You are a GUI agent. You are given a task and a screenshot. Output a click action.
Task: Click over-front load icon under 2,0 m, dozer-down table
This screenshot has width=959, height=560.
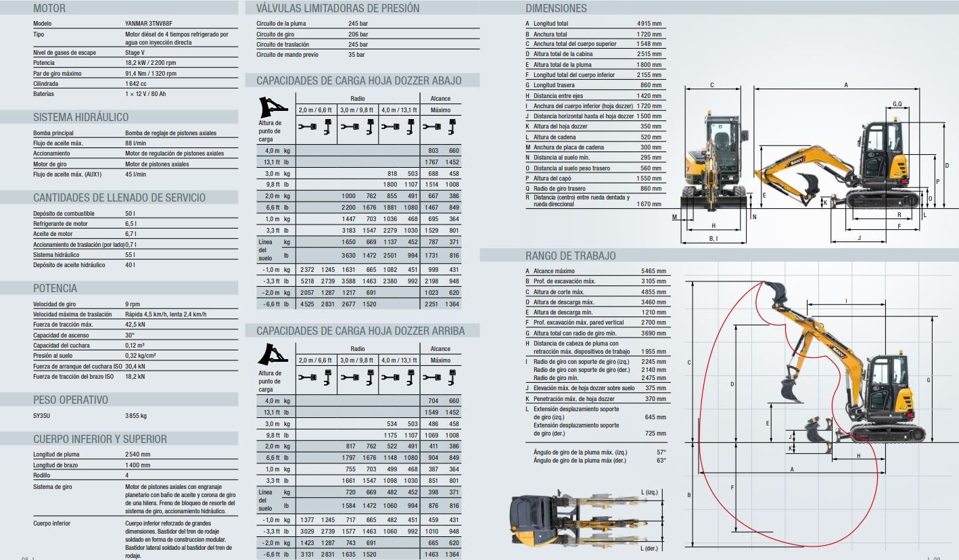[308, 126]
